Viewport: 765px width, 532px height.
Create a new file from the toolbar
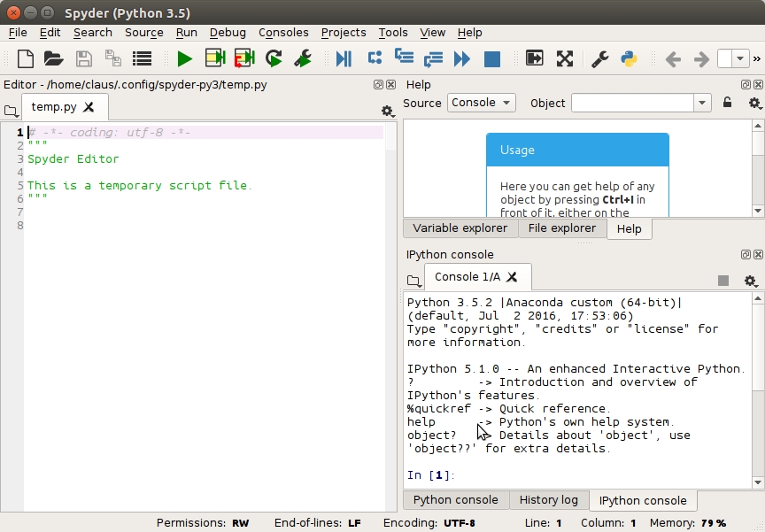[x=26, y=59]
